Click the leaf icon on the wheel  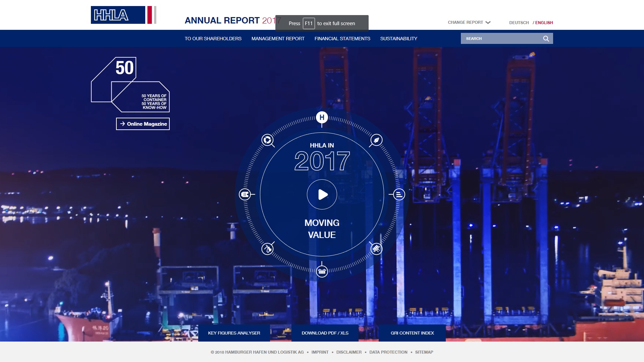coord(376,140)
